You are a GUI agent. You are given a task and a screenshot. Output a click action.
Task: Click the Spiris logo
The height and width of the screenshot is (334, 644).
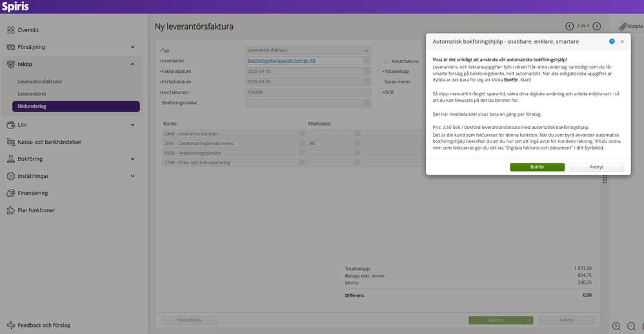[15, 6]
